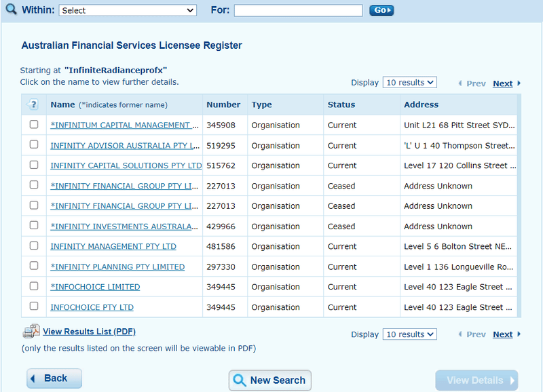Screen dimensions: 543x392
Task: Check the INFINITY INVESTMENTS AUSTRALA row checkbox
Action: tap(34, 225)
